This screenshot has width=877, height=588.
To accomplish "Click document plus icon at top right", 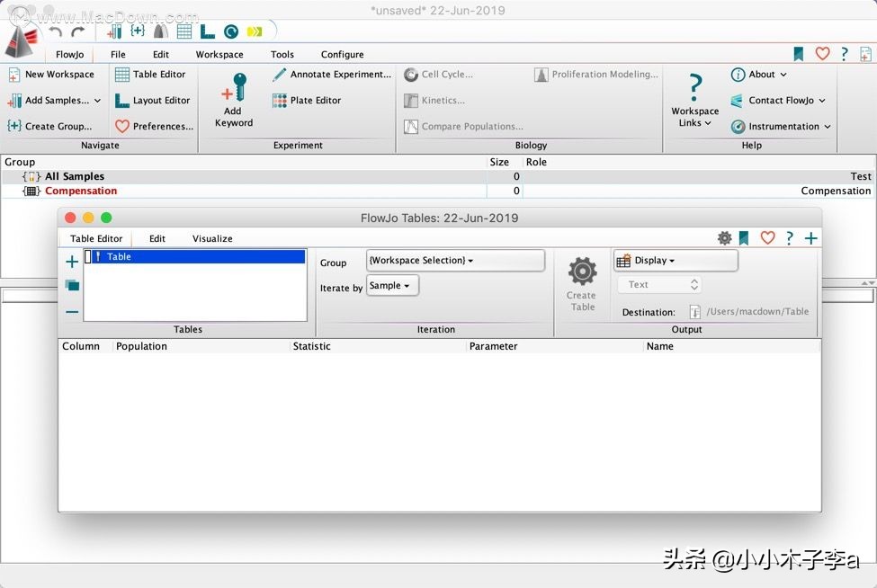I will 865,54.
